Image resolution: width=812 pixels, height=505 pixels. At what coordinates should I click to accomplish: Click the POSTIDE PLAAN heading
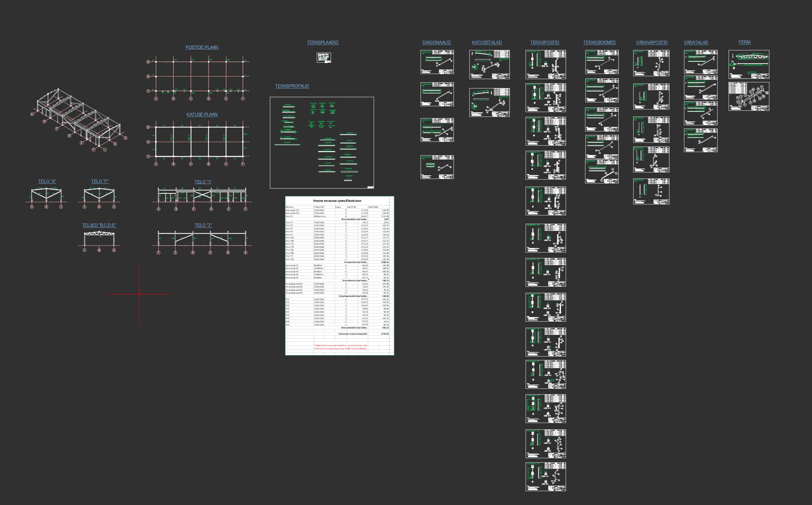click(202, 47)
